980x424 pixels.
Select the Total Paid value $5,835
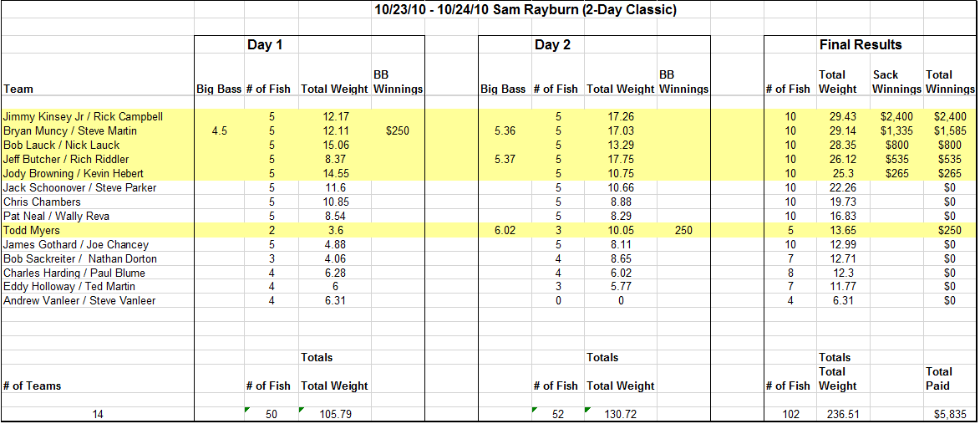pyautogui.click(x=949, y=413)
